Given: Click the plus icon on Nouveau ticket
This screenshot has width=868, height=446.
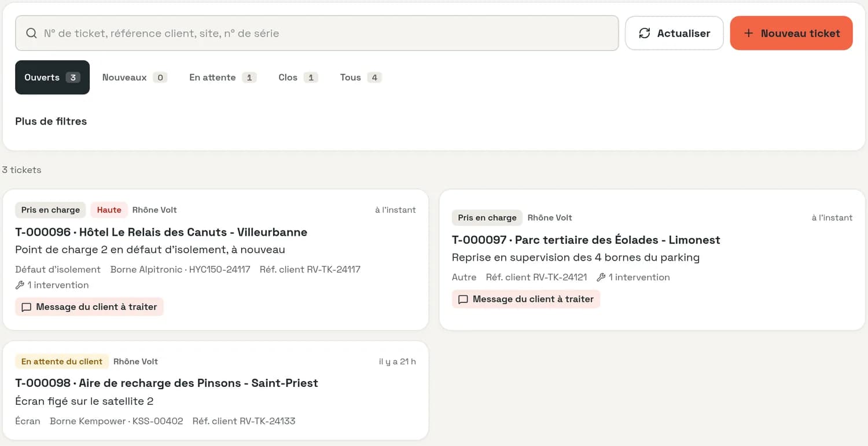Looking at the screenshot, I should pyautogui.click(x=748, y=34).
